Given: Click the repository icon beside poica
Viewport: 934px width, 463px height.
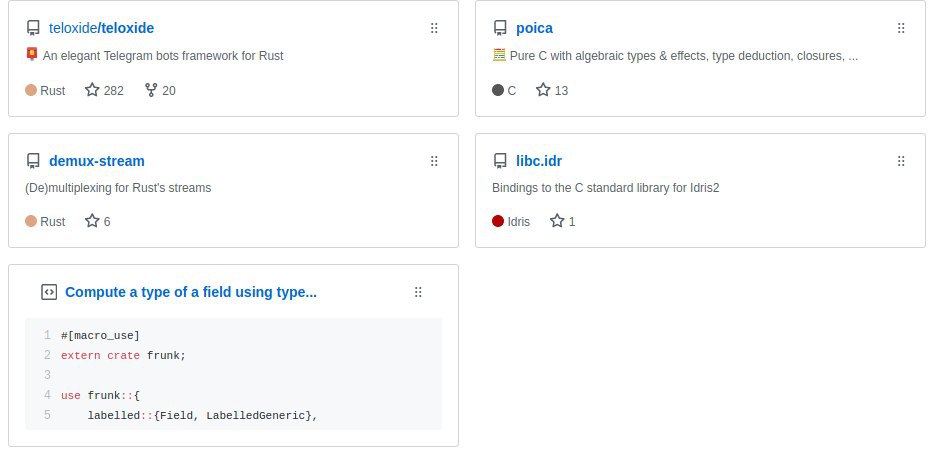Looking at the screenshot, I should (x=500, y=28).
